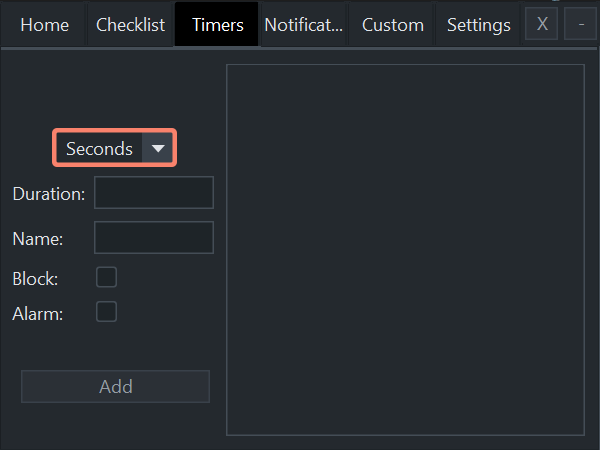Click the Duration label
The width and height of the screenshot is (600, 450).
pos(49,194)
